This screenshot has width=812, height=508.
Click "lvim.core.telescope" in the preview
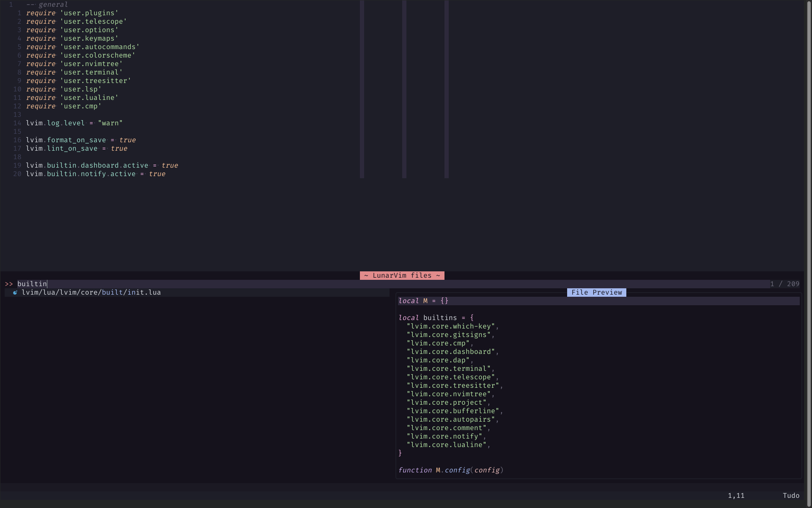tap(450, 377)
